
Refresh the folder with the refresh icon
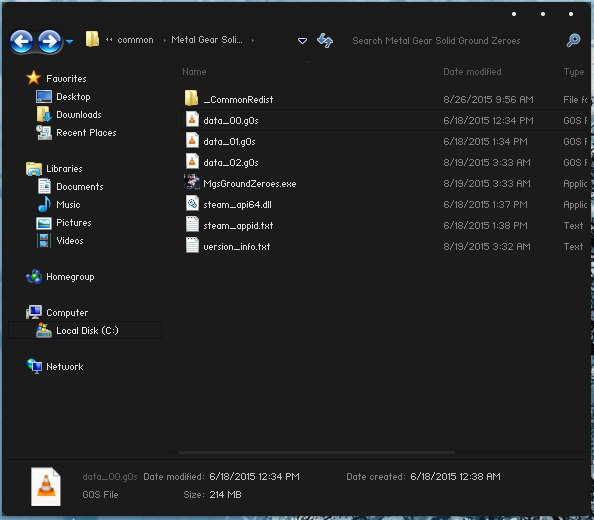[x=325, y=41]
